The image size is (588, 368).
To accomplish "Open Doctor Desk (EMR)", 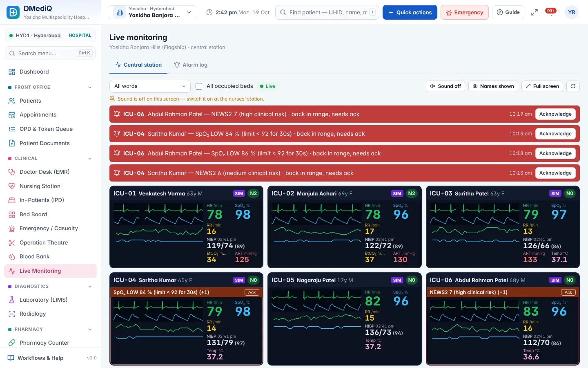I will [x=50, y=172].
